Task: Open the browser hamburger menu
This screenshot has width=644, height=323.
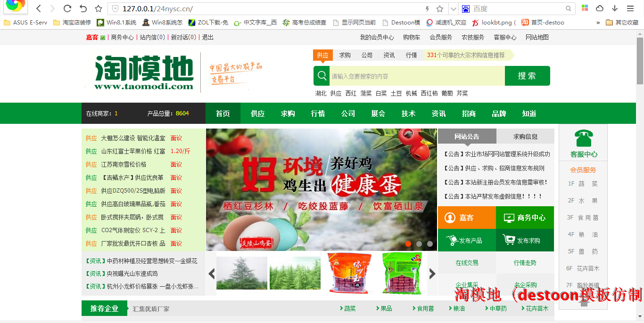Action: [x=630, y=8]
